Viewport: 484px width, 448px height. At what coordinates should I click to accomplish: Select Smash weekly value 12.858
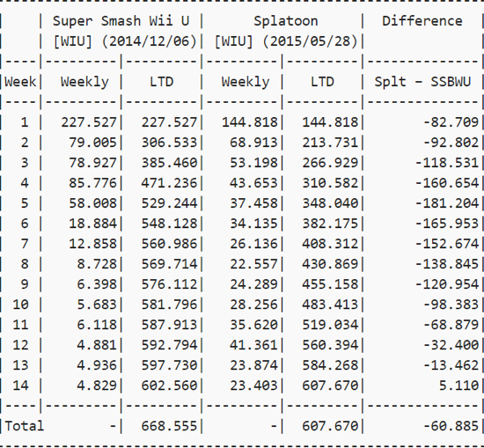coord(93,244)
